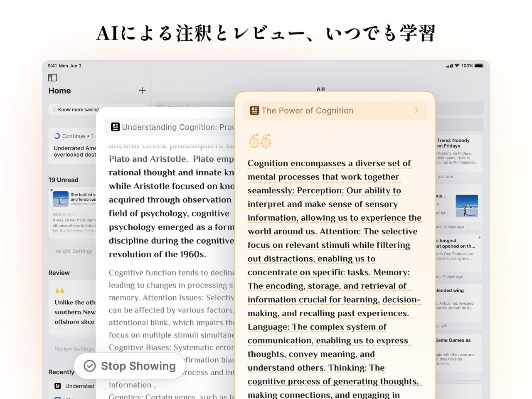Screen dimensions: 532x399
Task: Expand The Power of Cognition chevron
Action: pyautogui.click(x=416, y=111)
